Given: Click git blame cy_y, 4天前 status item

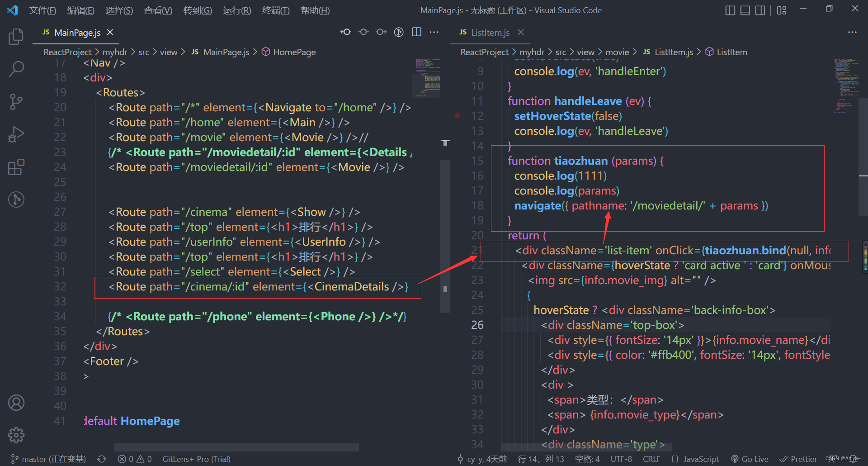Looking at the screenshot, I should (482, 459).
